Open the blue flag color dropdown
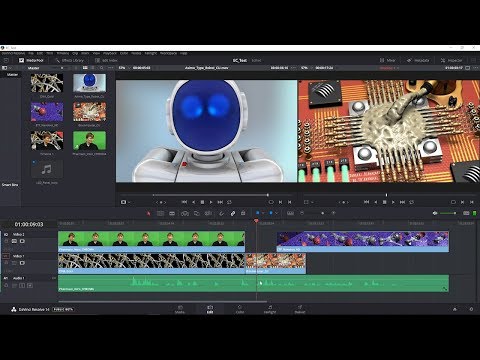This screenshot has height=360, width=480. (263, 213)
